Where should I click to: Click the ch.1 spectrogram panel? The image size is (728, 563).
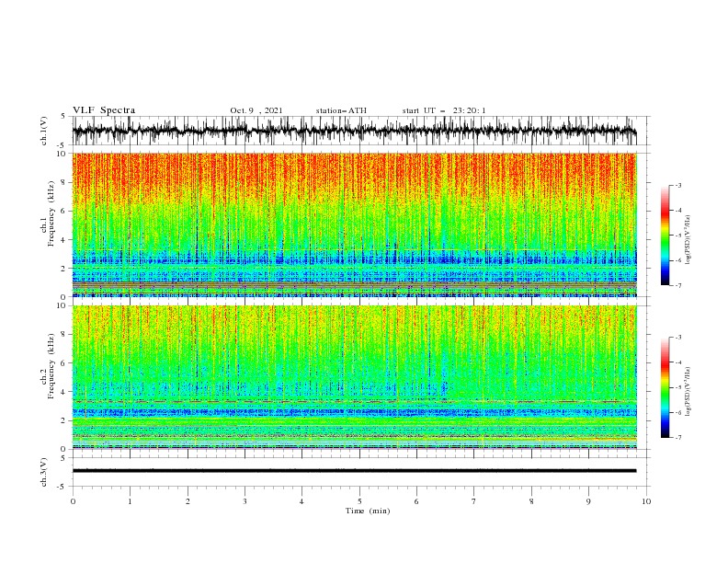[x=354, y=224]
